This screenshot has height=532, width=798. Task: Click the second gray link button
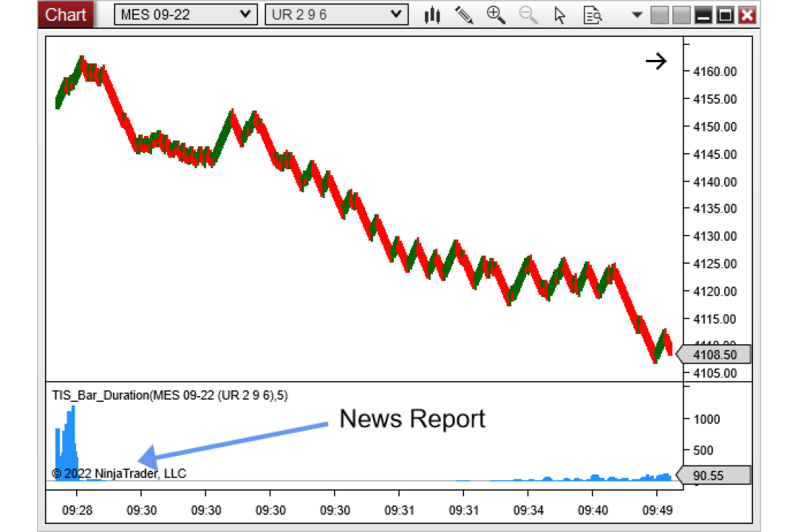click(681, 16)
